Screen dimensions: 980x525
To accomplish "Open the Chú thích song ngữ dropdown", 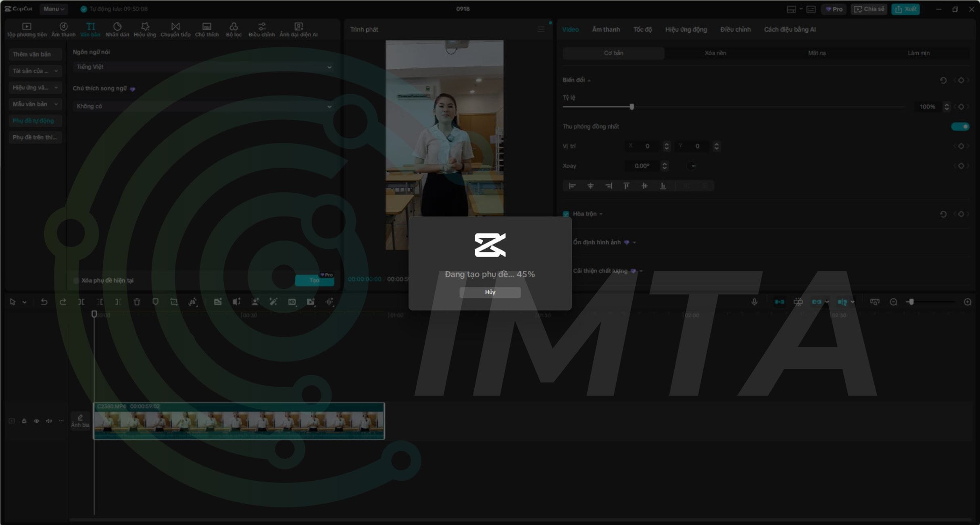I will pyautogui.click(x=203, y=106).
